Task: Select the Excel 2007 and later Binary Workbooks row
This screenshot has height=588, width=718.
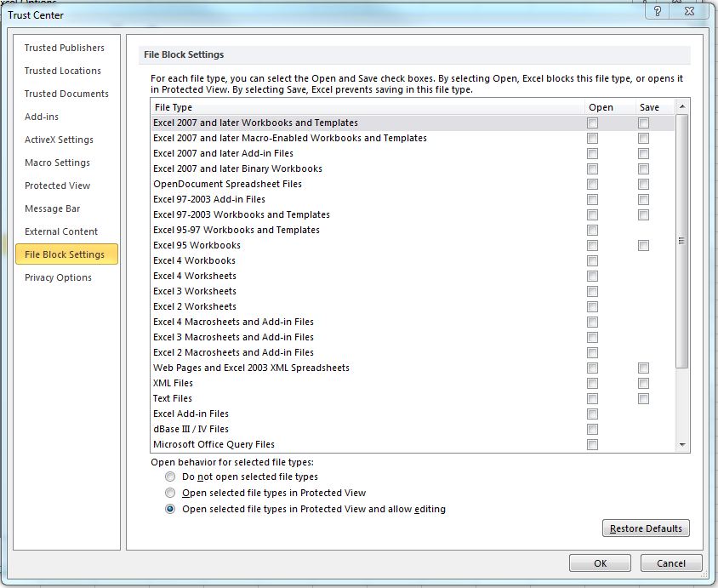Action: tap(413, 168)
